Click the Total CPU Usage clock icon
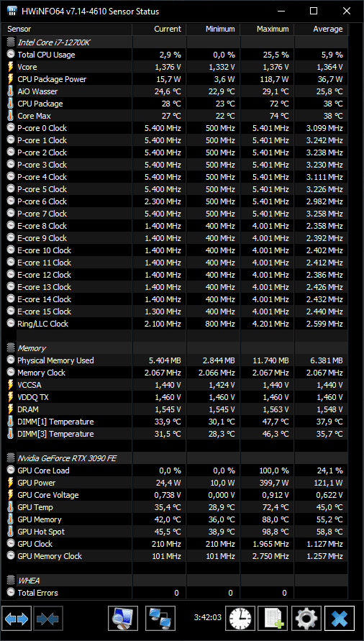The height and width of the screenshot is (641, 364). coord(10,55)
